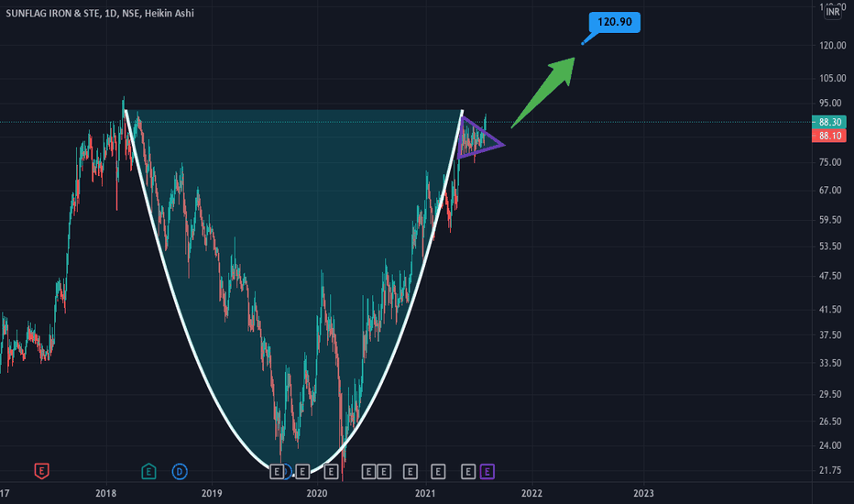Click the 2022 time axis label
This screenshot has height=504, width=854.
pos(531,494)
